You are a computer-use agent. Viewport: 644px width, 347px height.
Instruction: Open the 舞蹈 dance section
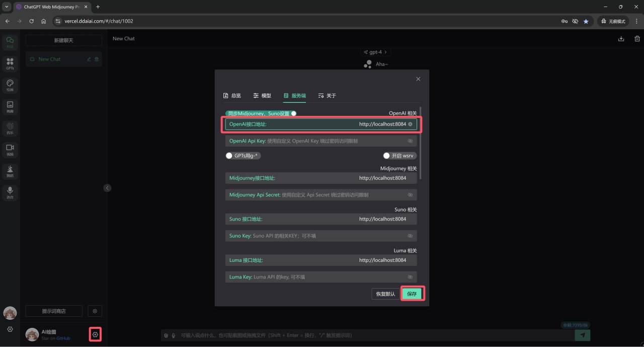pos(10,171)
